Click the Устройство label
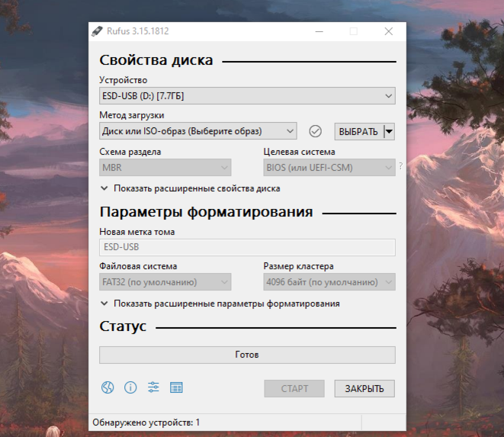Image resolution: width=504 pixels, height=437 pixels. (123, 80)
